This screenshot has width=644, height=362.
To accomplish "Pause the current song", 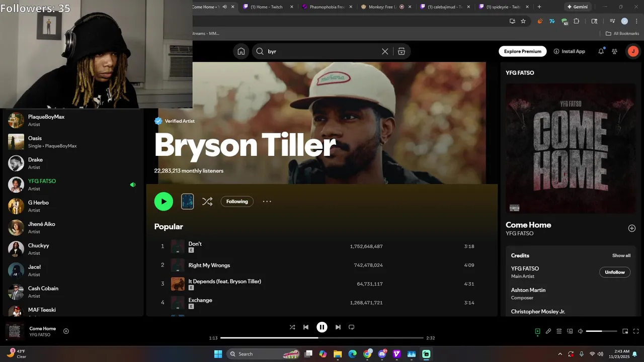I will coord(322,327).
